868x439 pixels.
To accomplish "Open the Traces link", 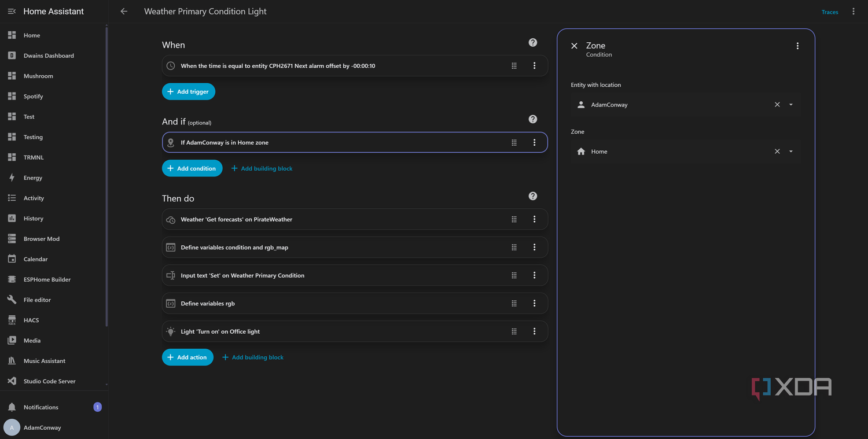I will 830,12.
